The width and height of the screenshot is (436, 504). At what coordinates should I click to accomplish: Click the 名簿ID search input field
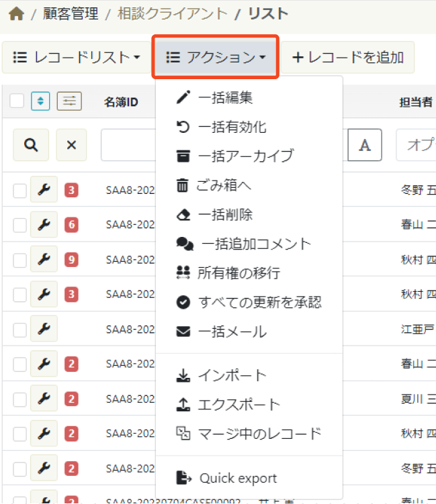click(x=128, y=145)
